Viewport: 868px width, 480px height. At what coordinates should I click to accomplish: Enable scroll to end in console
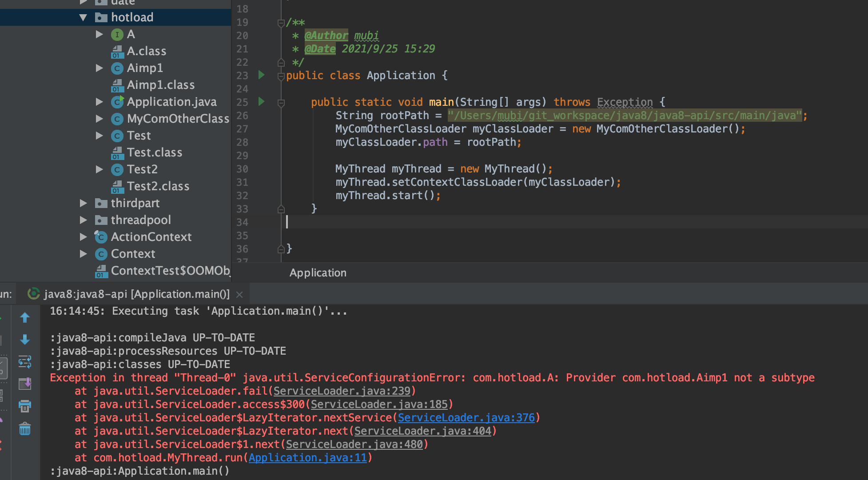click(x=25, y=384)
